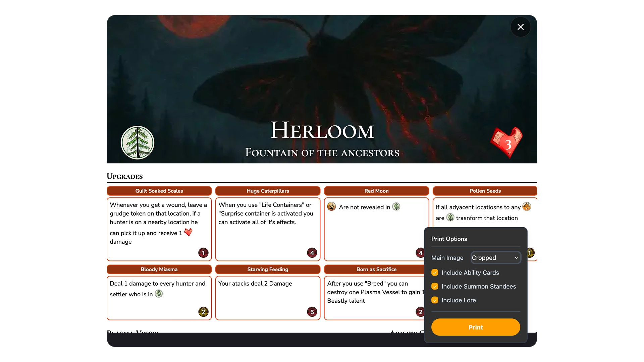Click the paw print icon in Red Moon

[331, 207]
